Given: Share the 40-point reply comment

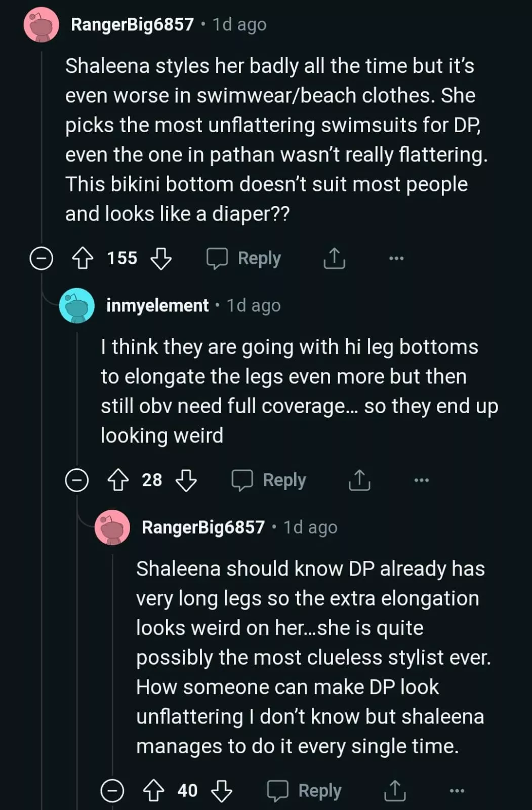Looking at the screenshot, I should click(395, 791).
